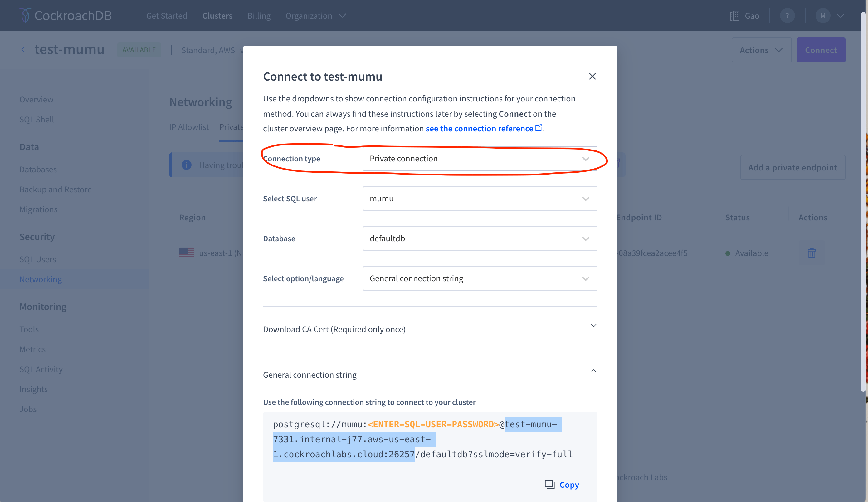This screenshot has height=502, width=868.
Task: Open the M user avatar menu
Action: point(823,16)
